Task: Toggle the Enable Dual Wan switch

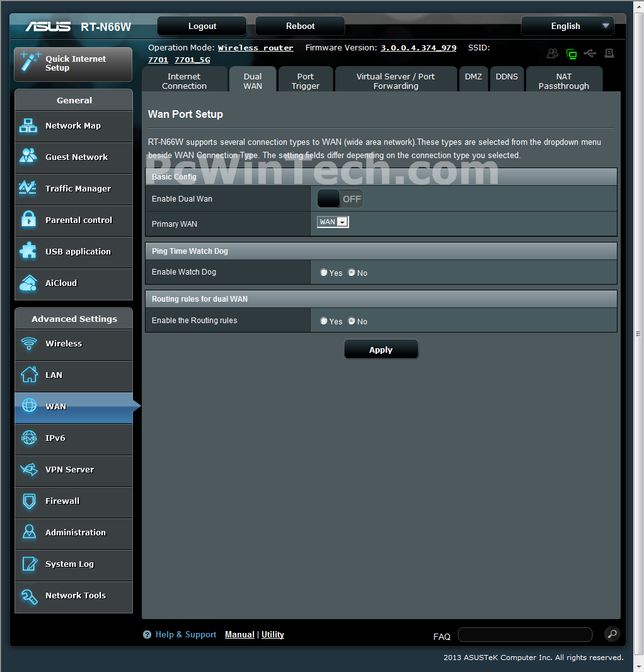Action: click(340, 199)
